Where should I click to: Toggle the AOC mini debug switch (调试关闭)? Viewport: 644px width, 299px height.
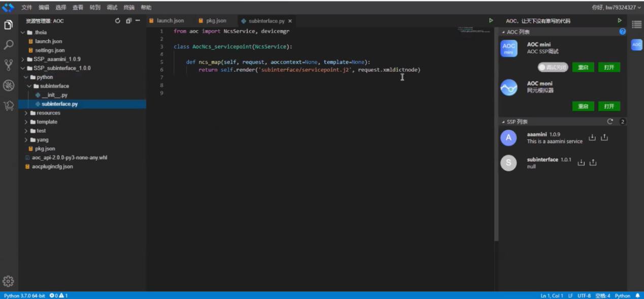[x=553, y=67]
